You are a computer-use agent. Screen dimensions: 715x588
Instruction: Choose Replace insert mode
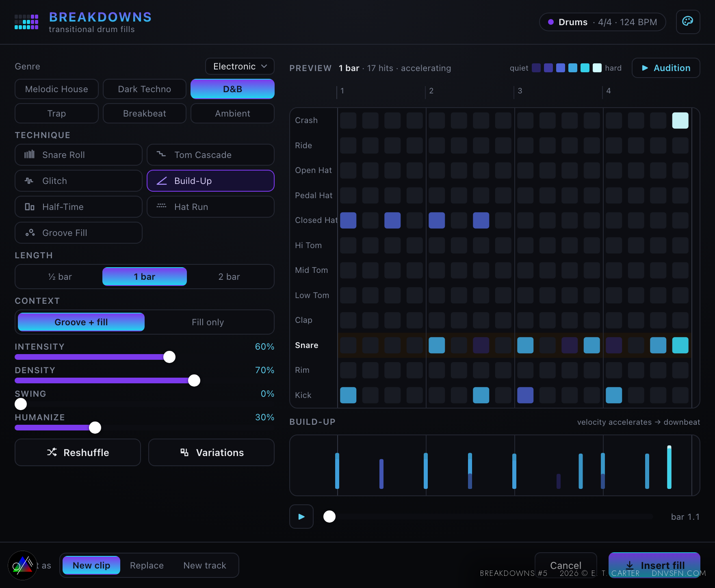click(x=147, y=565)
